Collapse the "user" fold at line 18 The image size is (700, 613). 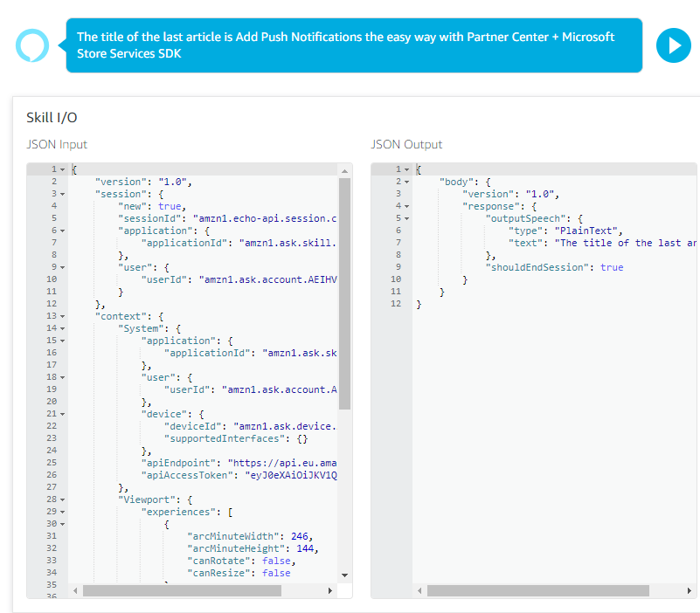pyautogui.click(x=63, y=377)
